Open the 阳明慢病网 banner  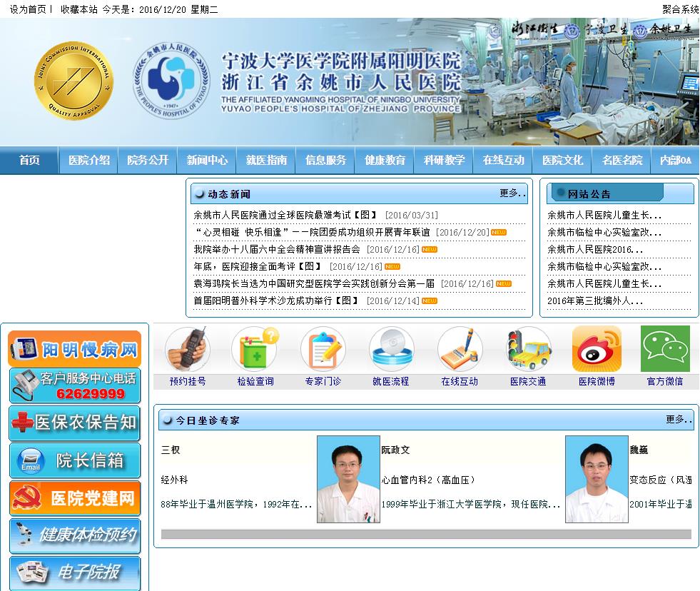click(x=74, y=349)
